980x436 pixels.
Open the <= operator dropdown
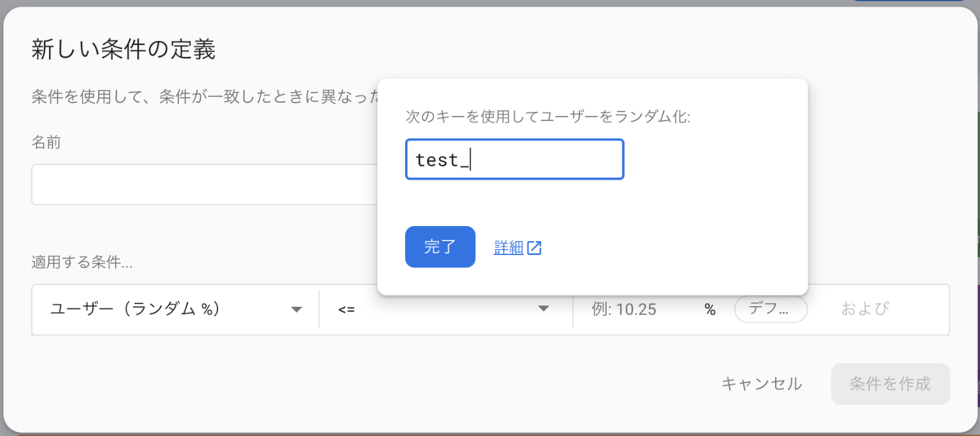tap(446, 309)
